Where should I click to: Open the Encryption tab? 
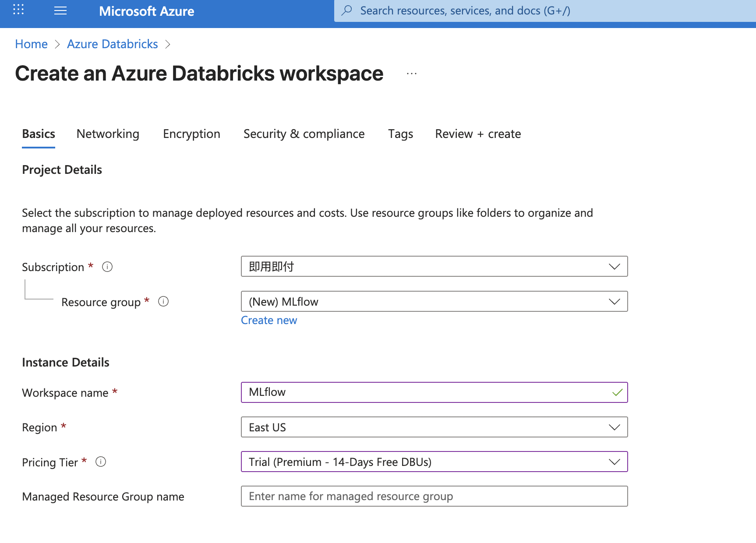192,134
